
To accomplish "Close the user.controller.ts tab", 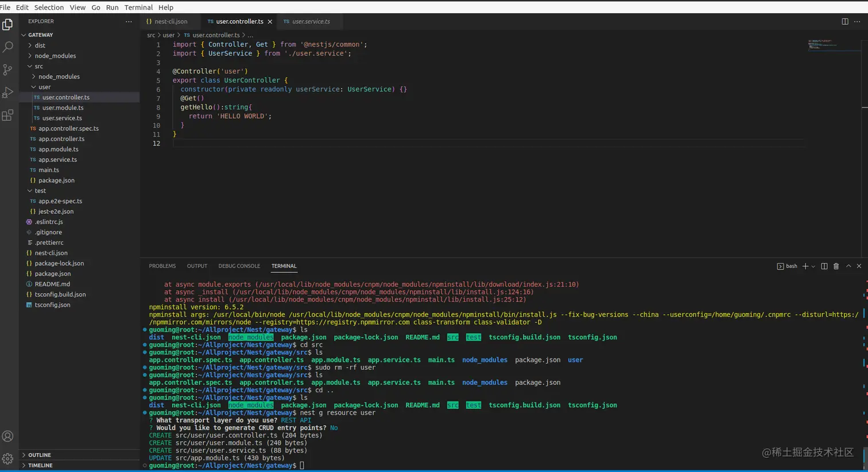I will (270, 22).
